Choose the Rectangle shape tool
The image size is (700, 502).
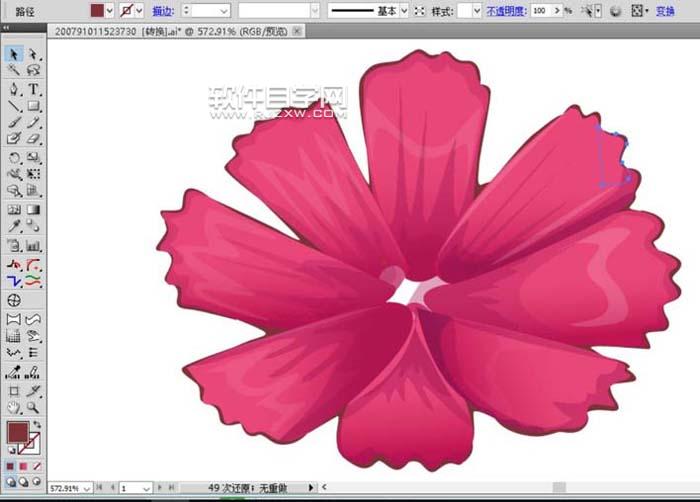click(33, 106)
